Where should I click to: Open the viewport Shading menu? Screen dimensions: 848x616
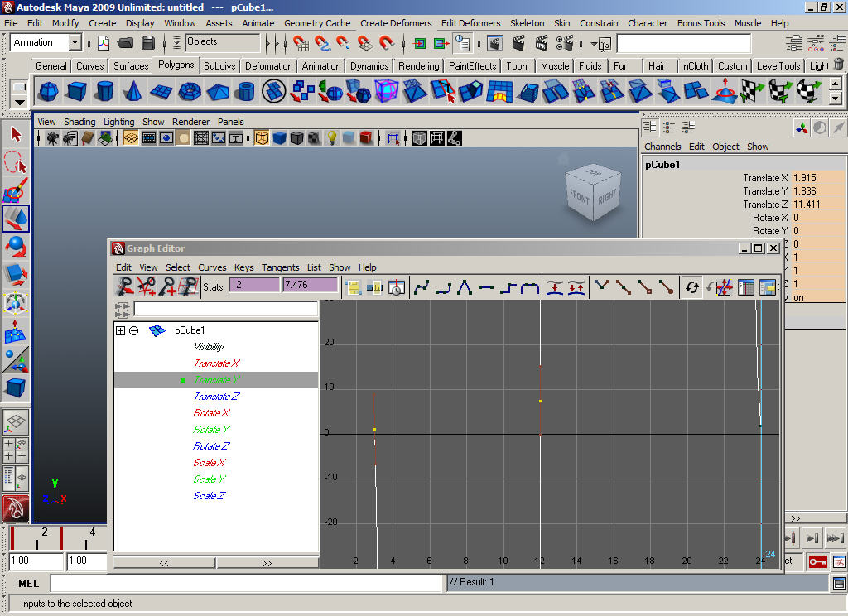[x=79, y=122]
